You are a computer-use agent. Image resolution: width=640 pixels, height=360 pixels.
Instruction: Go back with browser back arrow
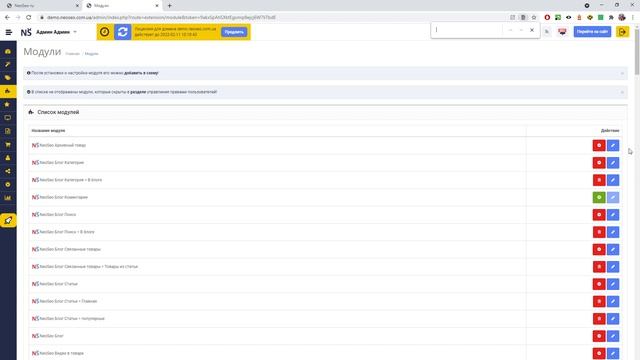pos(7,18)
